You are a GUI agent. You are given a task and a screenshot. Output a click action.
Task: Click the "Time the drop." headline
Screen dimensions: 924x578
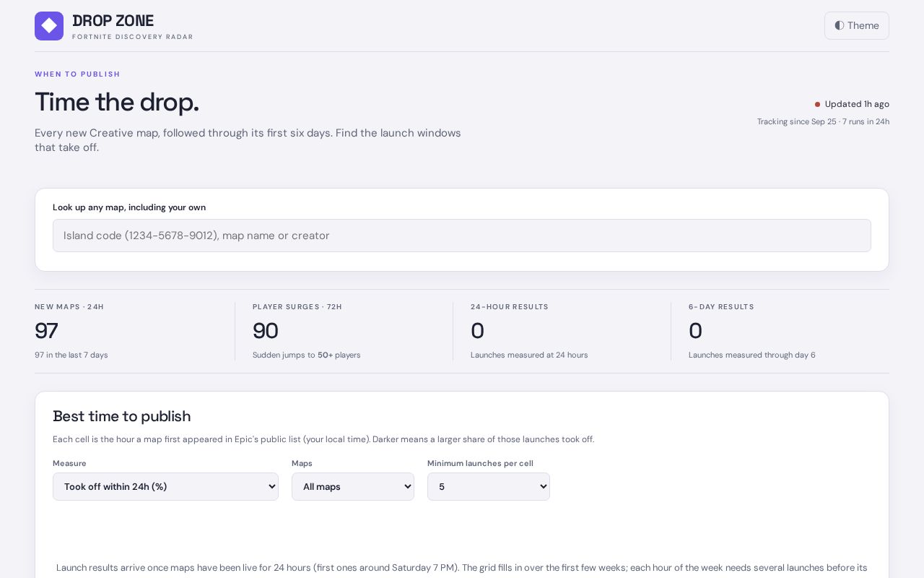117,102
